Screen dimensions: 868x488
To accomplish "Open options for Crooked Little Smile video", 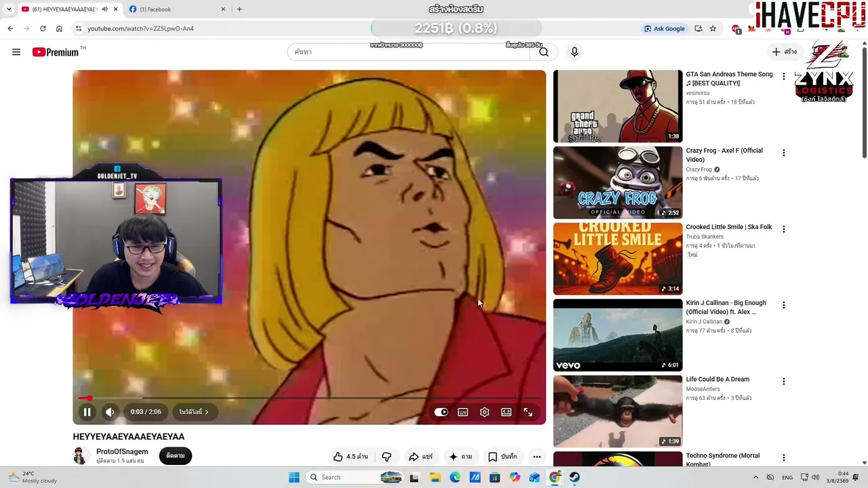I will click(784, 229).
